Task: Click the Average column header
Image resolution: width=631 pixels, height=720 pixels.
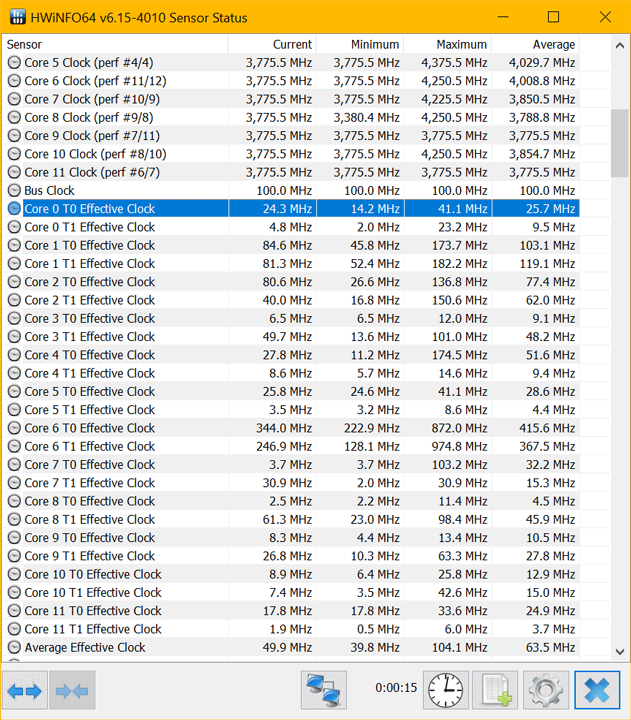Action: [x=535, y=44]
